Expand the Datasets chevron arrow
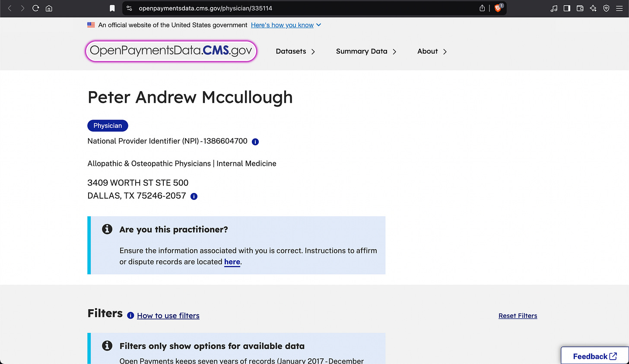Image resolution: width=629 pixels, height=364 pixels. point(313,52)
